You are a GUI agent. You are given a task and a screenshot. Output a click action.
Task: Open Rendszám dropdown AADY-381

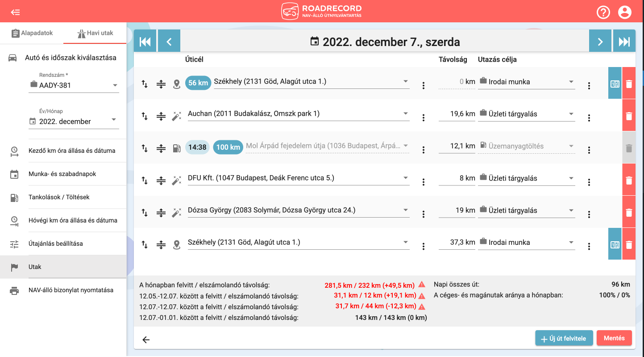(x=74, y=85)
